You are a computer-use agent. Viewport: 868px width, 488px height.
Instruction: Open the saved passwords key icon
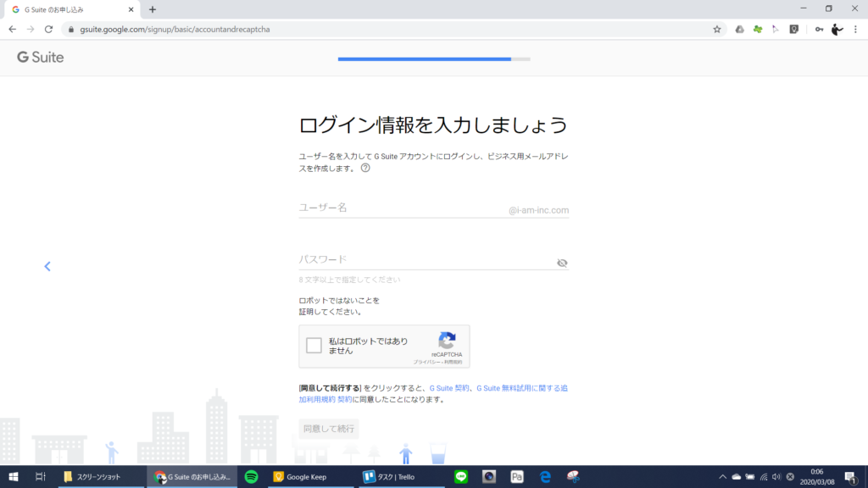pyautogui.click(x=820, y=30)
